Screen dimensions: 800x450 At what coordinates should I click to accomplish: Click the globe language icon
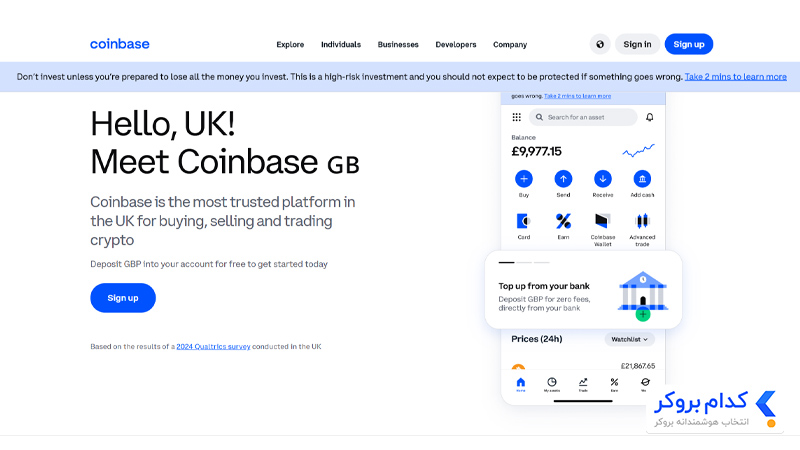click(600, 44)
